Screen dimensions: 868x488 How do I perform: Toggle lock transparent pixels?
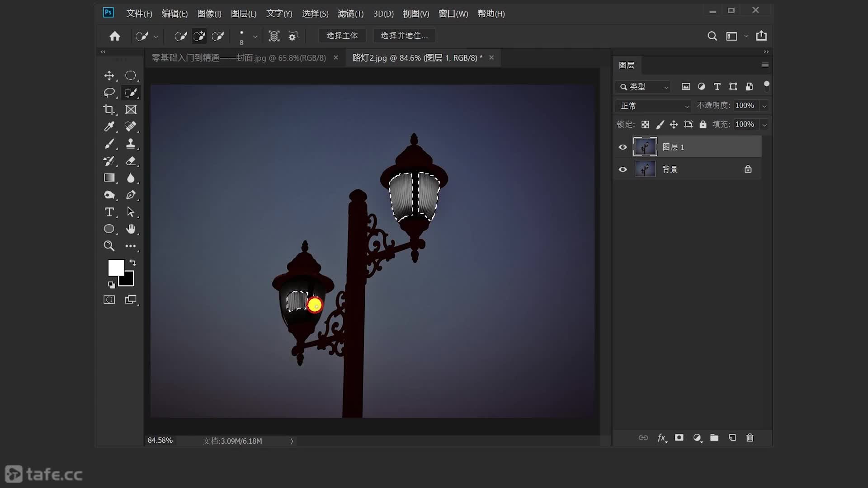pos(645,124)
